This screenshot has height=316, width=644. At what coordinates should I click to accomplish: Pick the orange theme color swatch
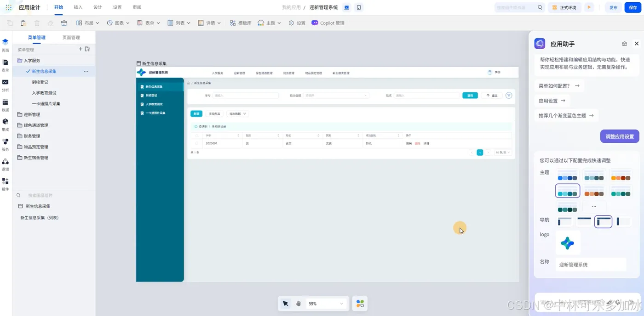pyautogui.click(x=620, y=176)
